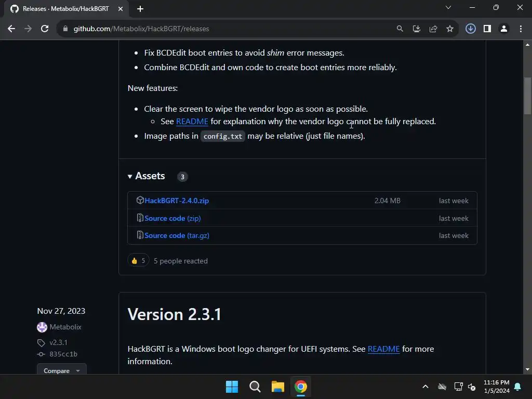Click the page scrollbar thumb
The image size is (532, 399).
[527, 96]
